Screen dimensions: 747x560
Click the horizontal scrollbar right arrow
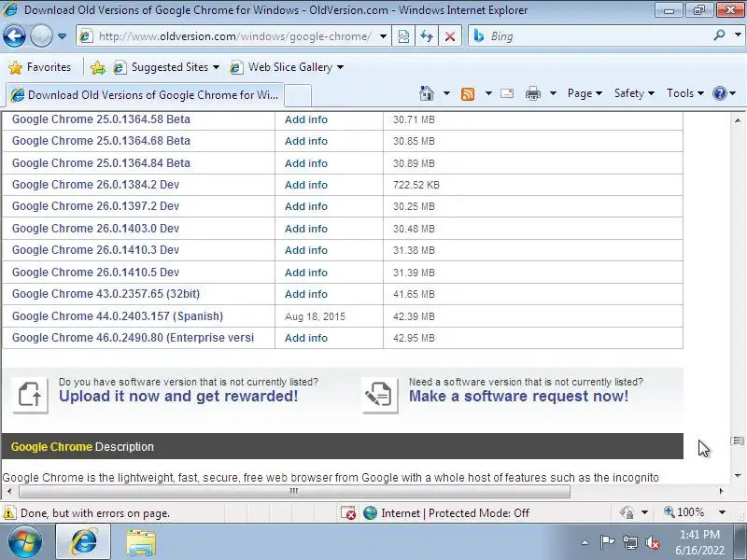pyautogui.click(x=721, y=491)
